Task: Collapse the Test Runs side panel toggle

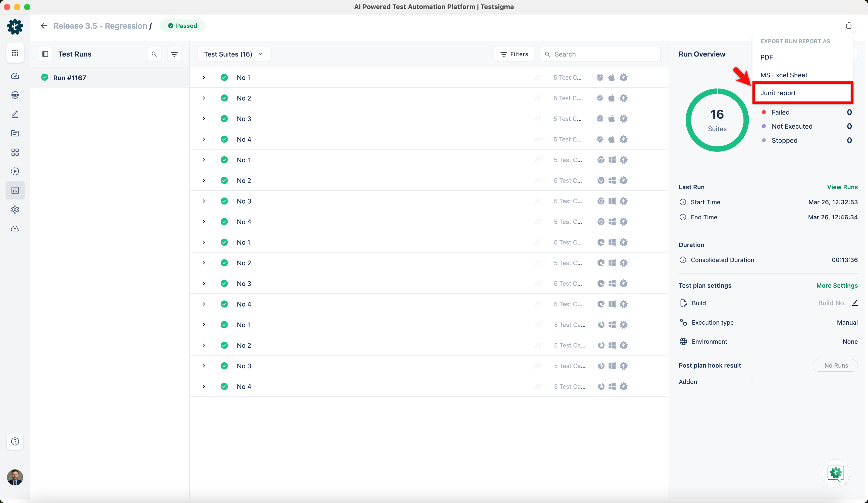Action: pyautogui.click(x=45, y=54)
